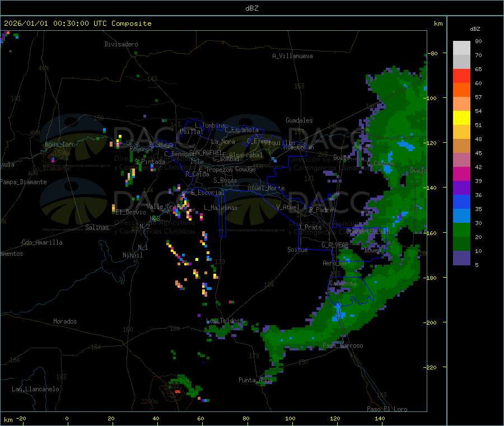Click the 'Soitue' map label
This screenshot has width=504, height=426.
coord(297,250)
